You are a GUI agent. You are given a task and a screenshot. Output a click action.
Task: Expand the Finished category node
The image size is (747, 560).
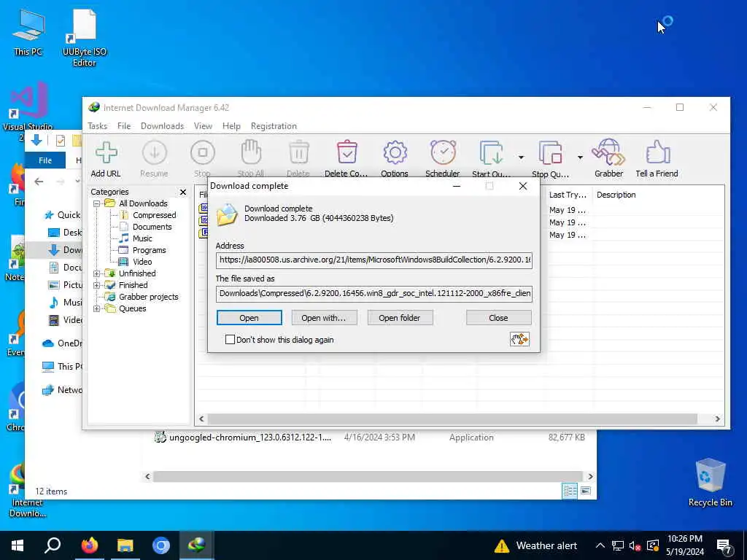[x=97, y=285]
